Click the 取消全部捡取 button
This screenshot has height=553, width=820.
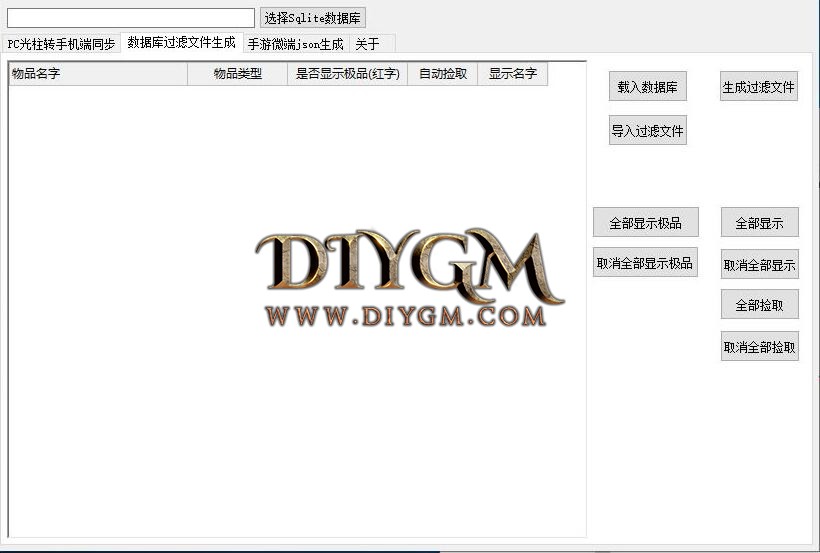point(759,346)
